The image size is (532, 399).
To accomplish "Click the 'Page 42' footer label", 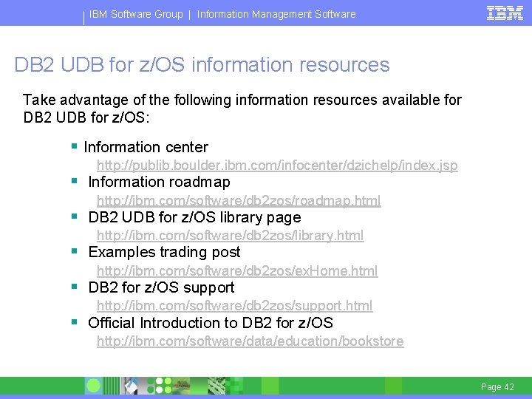I will tap(497, 386).
